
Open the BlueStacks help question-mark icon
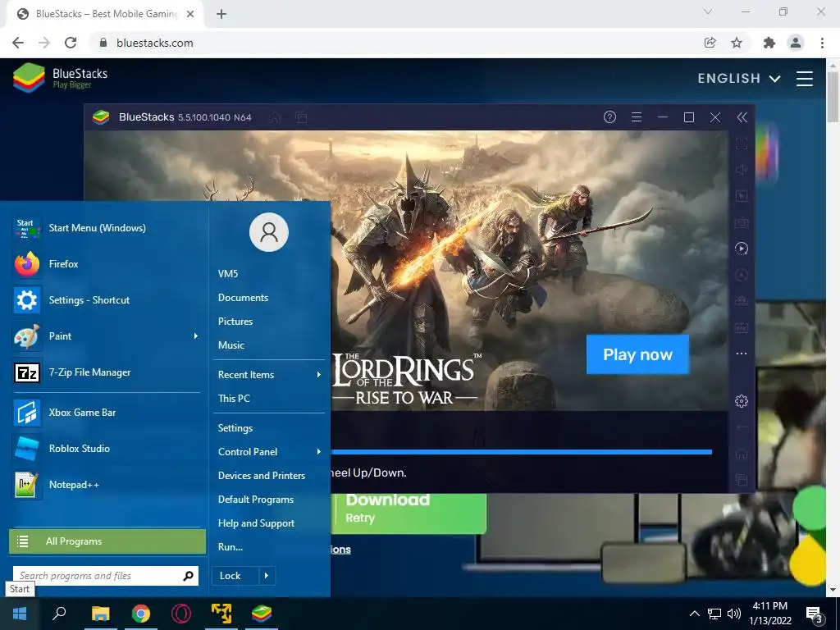(x=609, y=117)
